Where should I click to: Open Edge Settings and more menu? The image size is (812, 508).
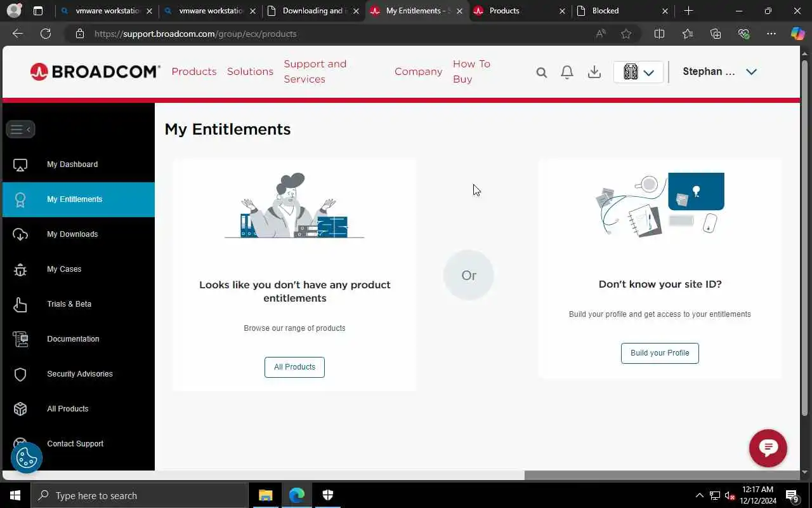click(771, 34)
